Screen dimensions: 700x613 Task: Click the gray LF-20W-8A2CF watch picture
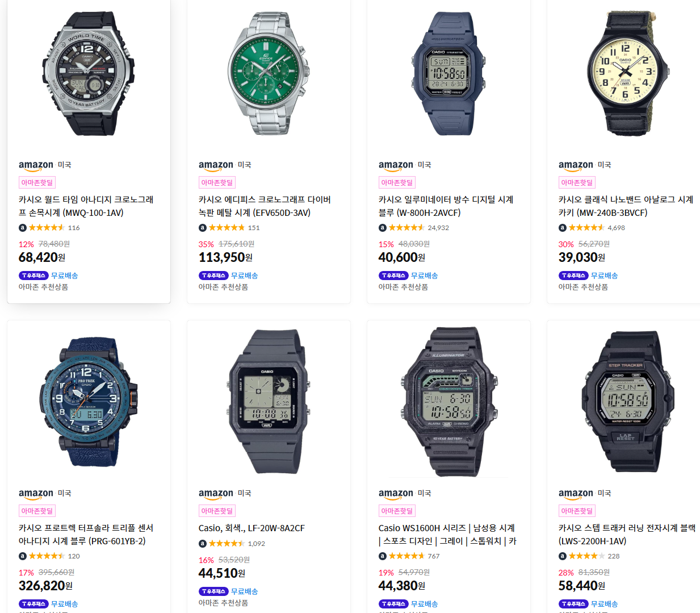tap(269, 402)
